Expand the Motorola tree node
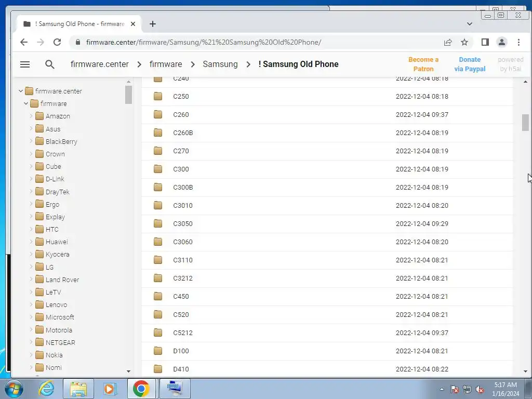 [31, 329]
